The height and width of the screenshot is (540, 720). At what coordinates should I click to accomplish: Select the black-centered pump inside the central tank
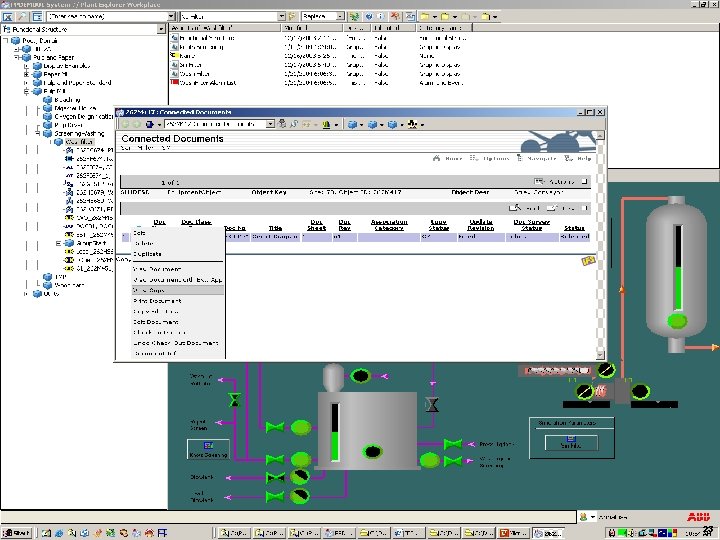374,452
